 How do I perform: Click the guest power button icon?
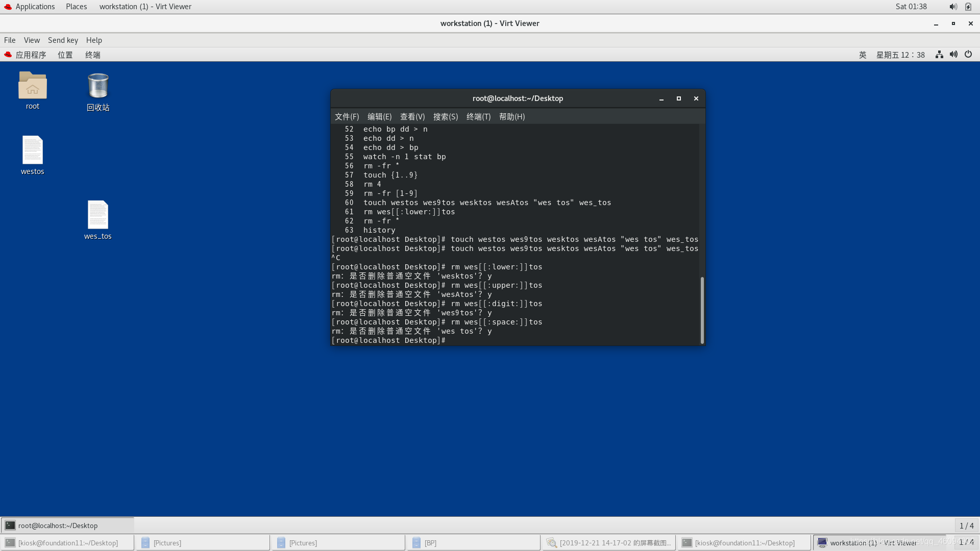point(968,55)
